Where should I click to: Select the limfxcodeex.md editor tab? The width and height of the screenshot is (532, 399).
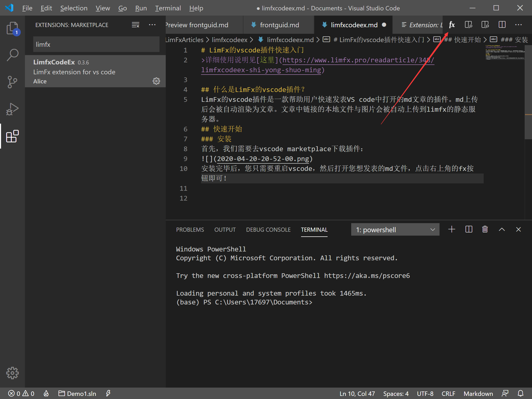coord(353,25)
